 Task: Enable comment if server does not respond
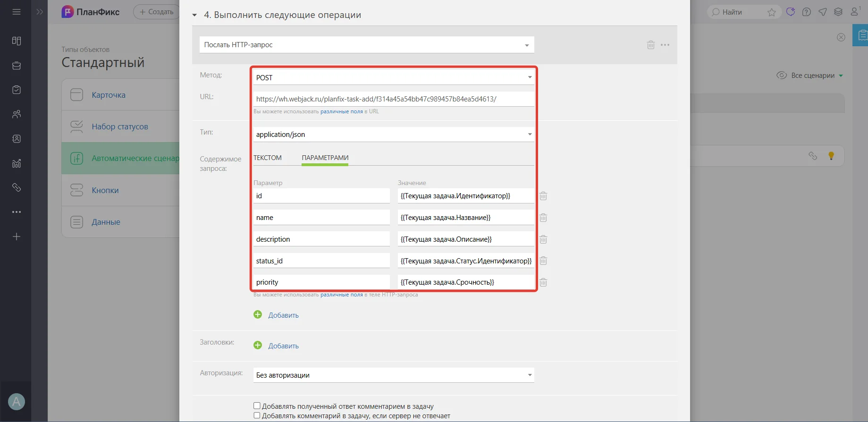[257, 415]
